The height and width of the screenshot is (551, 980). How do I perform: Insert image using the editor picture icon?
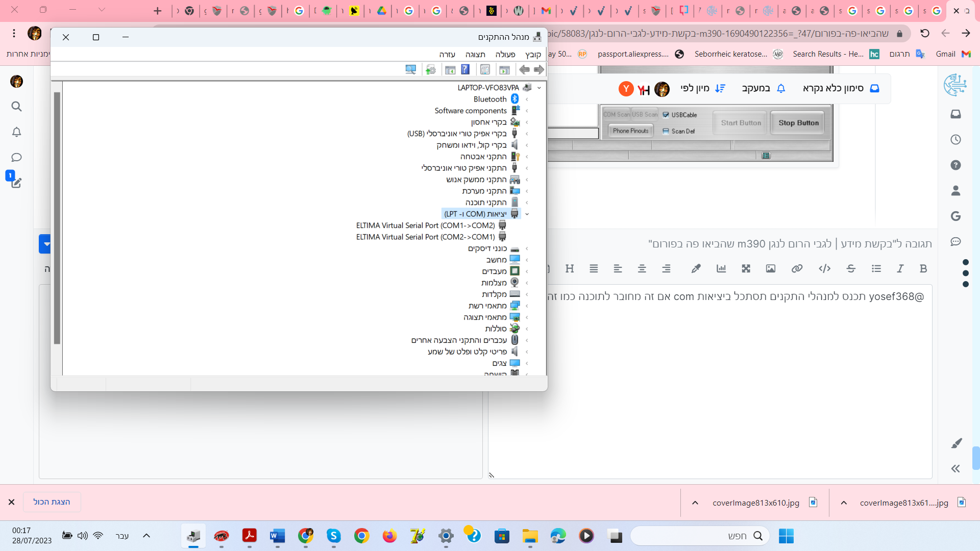point(771,269)
